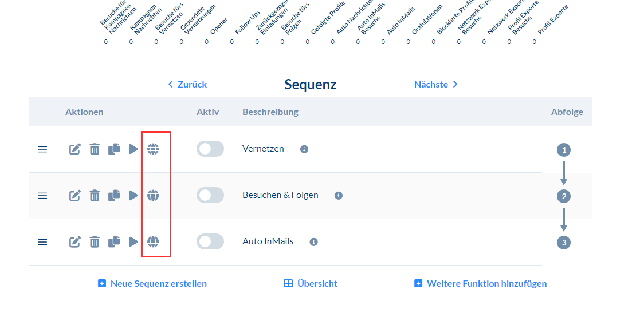
Task: Click step number 2 in Abfolge
Action: point(564,197)
